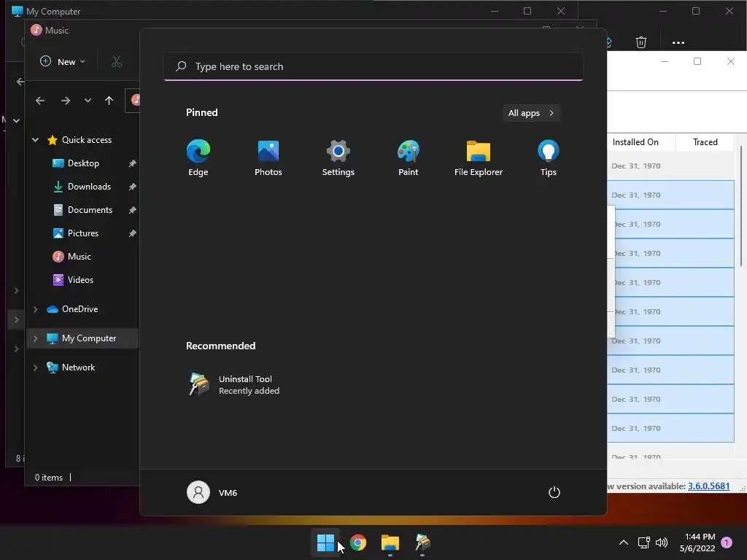Show hidden system tray icons
The height and width of the screenshot is (560, 747).
point(623,542)
